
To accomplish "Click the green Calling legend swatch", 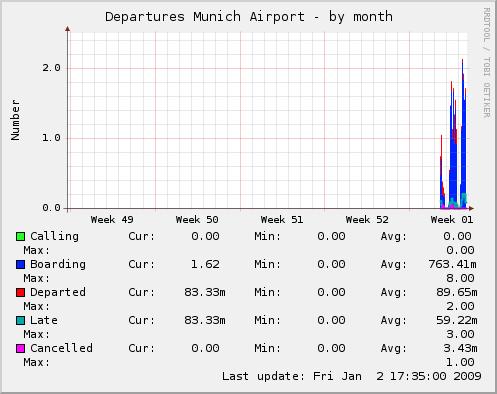I will (x=20, y=236).
